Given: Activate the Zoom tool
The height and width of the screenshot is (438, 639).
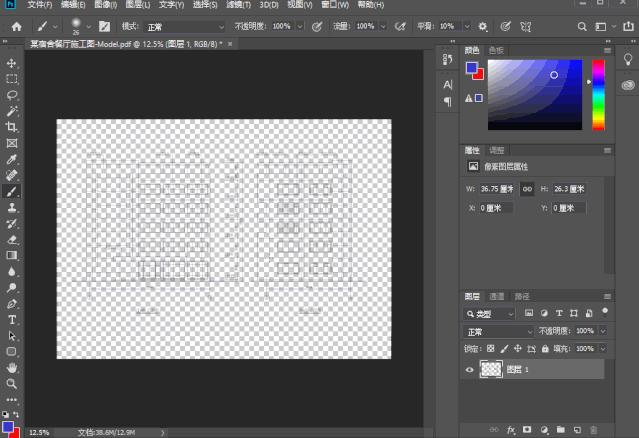Looking at the screenshot, I should tap(12, 383).
